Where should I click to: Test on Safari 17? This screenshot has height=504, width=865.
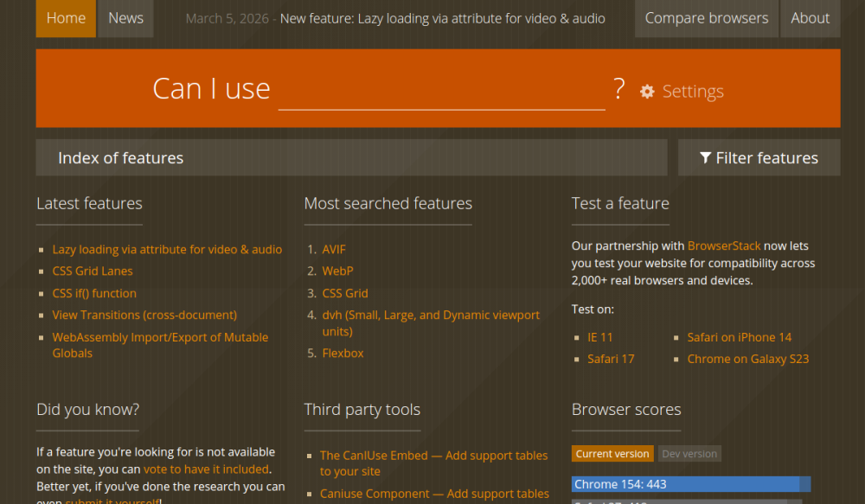tap(612, 359)
